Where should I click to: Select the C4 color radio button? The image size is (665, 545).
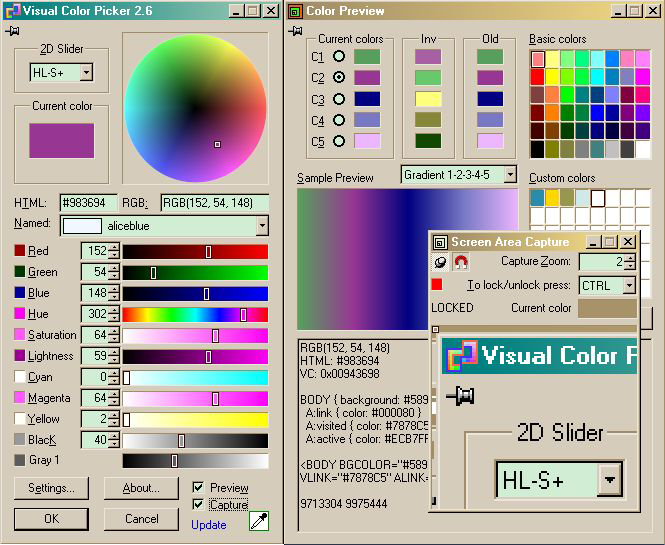(338, 120)
